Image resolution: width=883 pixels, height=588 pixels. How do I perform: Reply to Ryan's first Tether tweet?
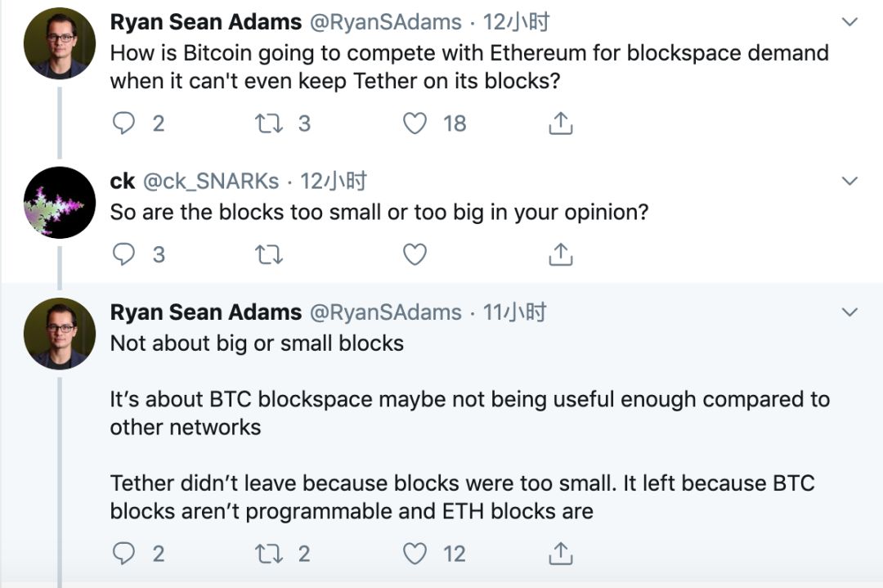coord(123,123)
